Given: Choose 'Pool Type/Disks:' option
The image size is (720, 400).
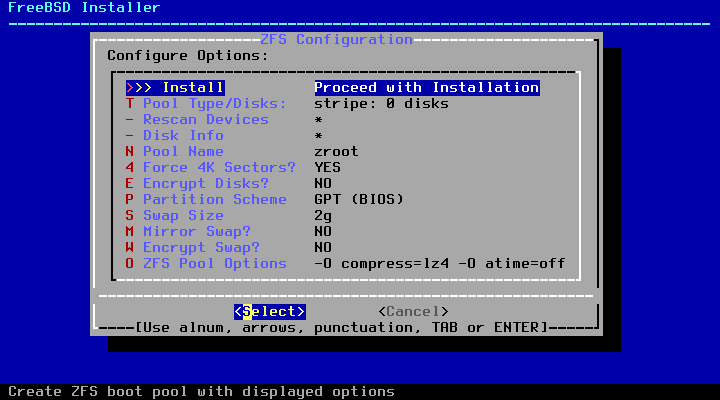Looking at the screenshot, I should [x=214, y=103].
